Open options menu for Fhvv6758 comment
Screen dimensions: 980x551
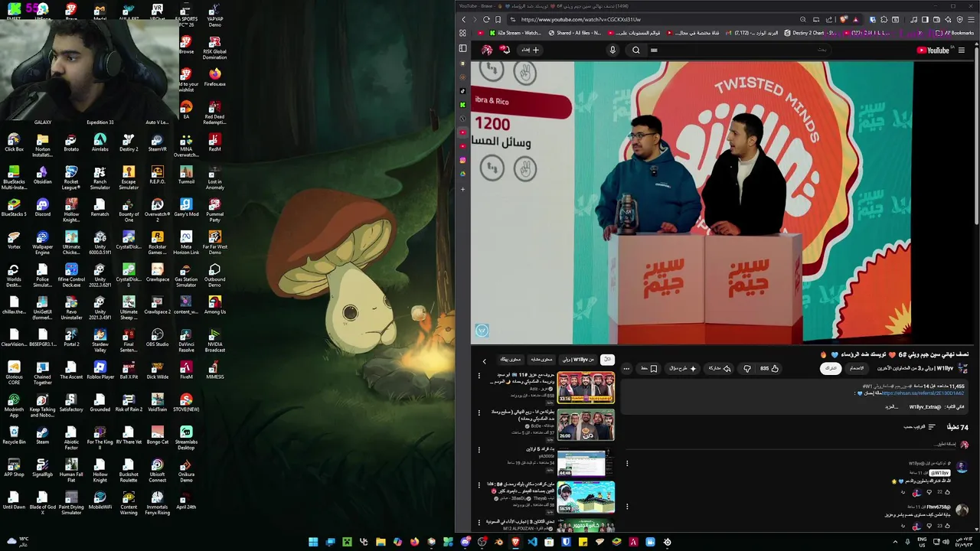pyautogui.click(x=627, y=507)
